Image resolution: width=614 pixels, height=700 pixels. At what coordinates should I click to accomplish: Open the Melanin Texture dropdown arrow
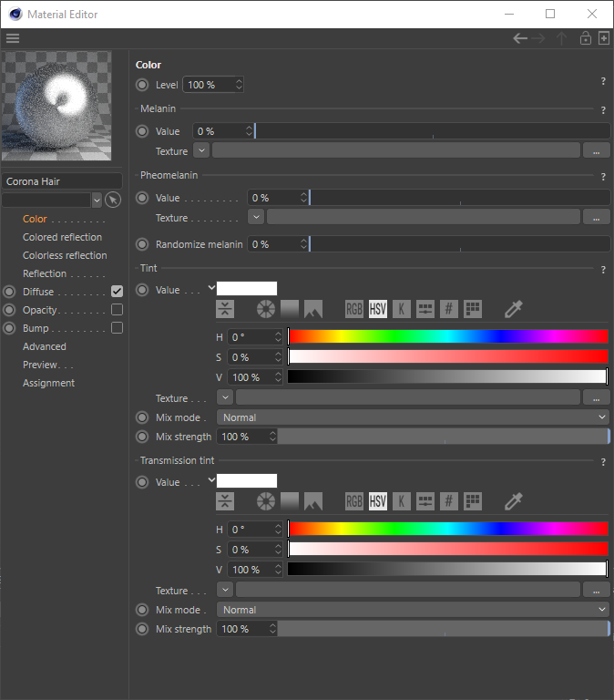[201, 150]
